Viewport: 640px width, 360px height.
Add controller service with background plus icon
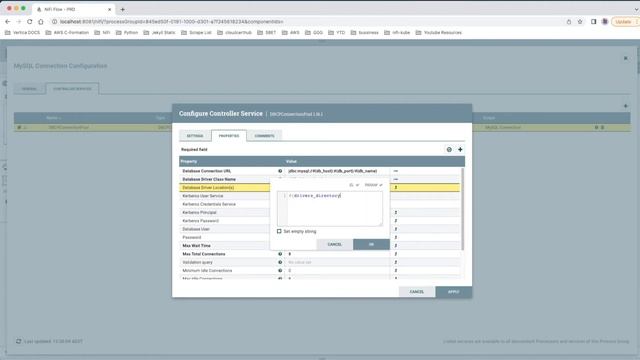click(x=625, y=106)
